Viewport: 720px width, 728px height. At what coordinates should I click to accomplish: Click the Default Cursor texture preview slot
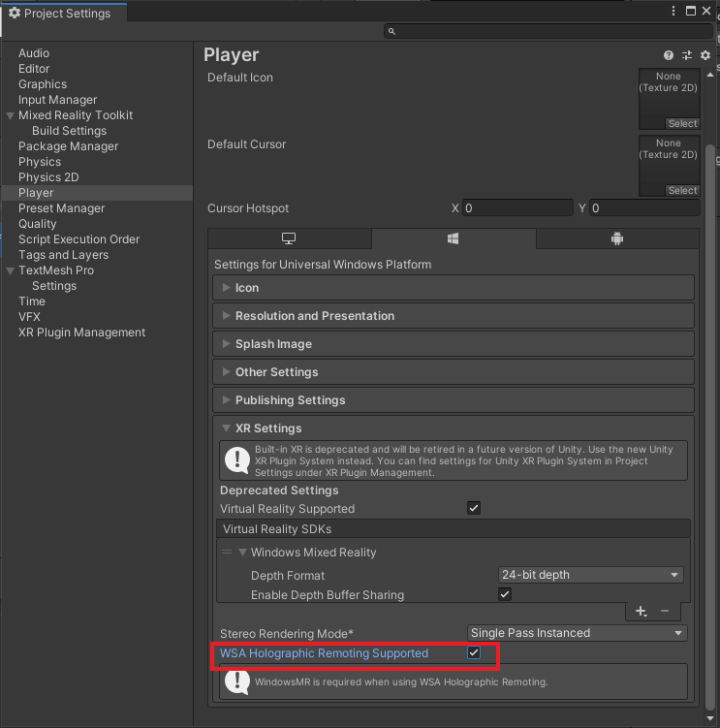pos(669,166)
